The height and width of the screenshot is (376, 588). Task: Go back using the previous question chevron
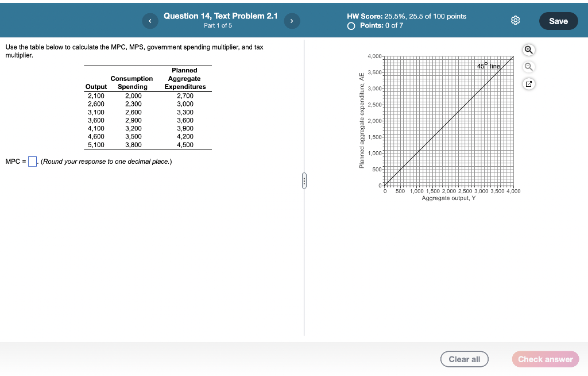point(150,21)
